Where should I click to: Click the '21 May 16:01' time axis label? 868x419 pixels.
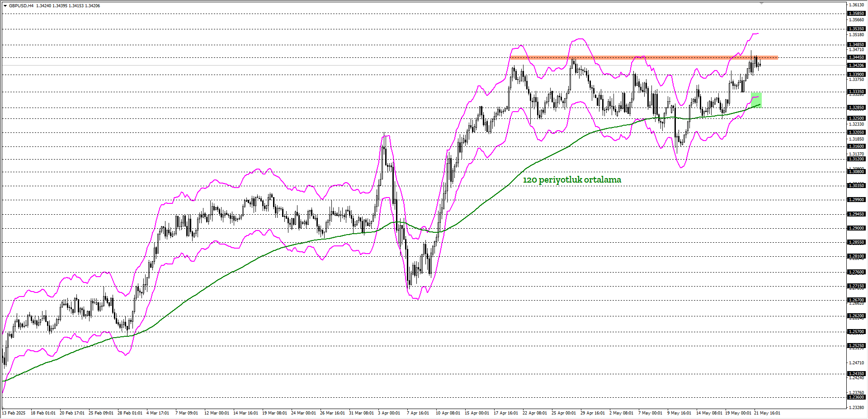[x=767, y=413]
